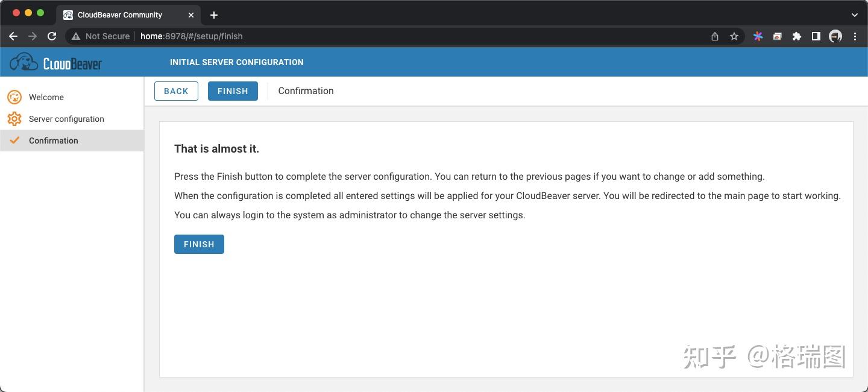The image size is (868, 392).
Task: Toggle the browser side panel icon
Action: [x=816, y=36]
